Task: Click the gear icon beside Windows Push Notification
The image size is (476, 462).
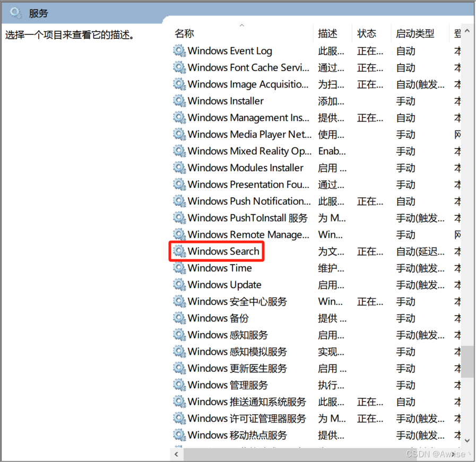Action: click(x=179, y=201)
